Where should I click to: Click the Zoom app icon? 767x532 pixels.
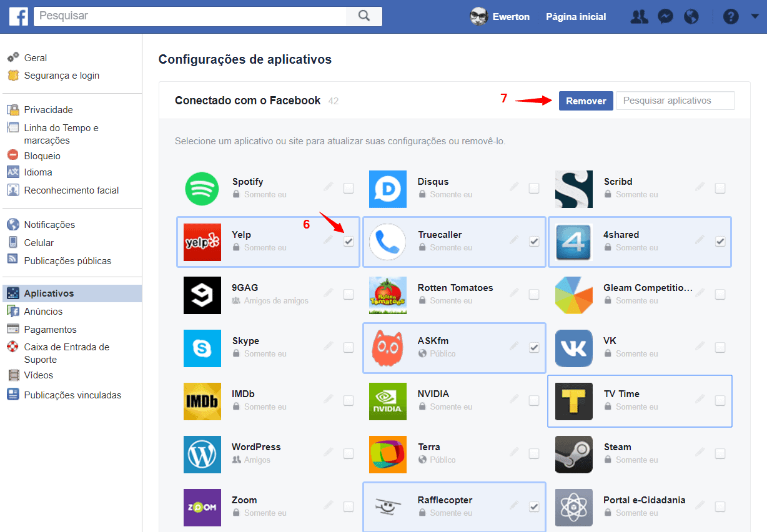pos(202,507)
